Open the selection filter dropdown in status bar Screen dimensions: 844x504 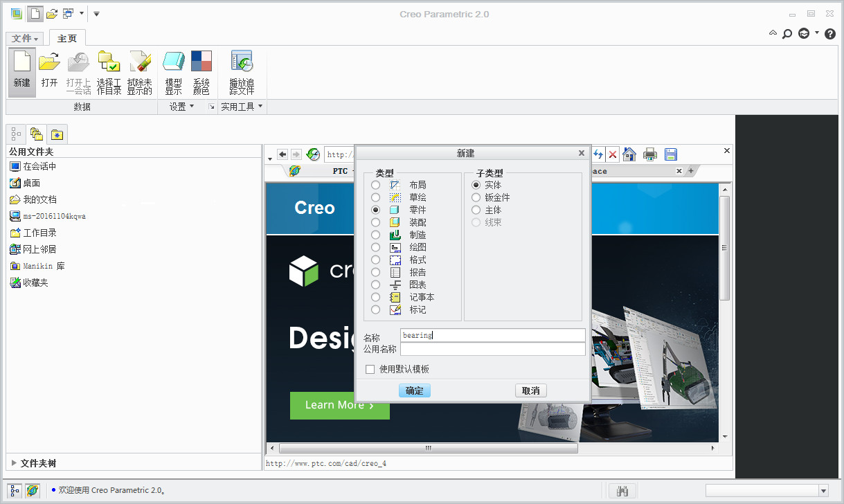pos(823,491)
